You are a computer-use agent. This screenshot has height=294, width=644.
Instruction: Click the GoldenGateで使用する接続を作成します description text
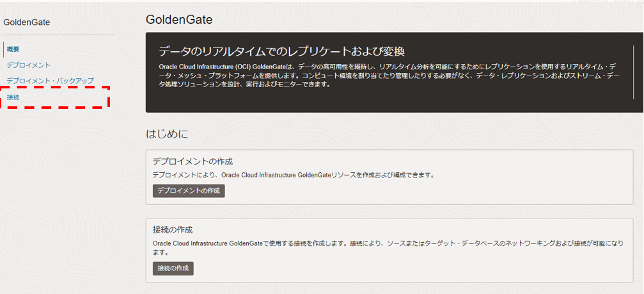click(388, 247)
